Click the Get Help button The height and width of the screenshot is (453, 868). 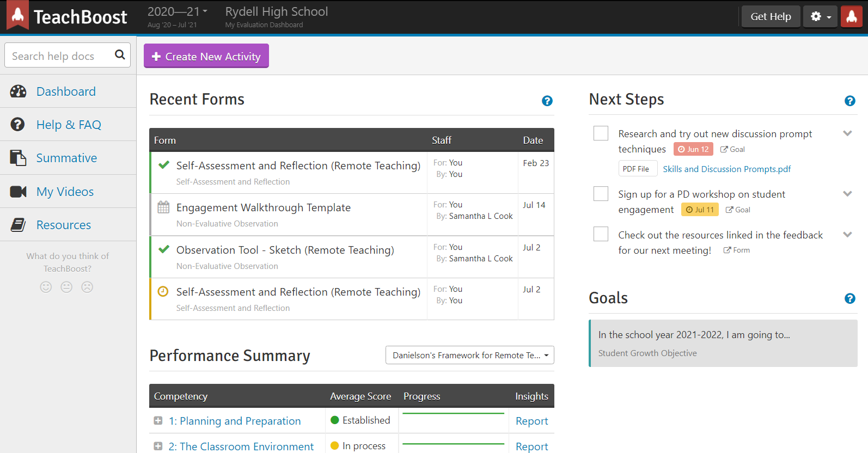pyautogui.click(x=771, y=16)
